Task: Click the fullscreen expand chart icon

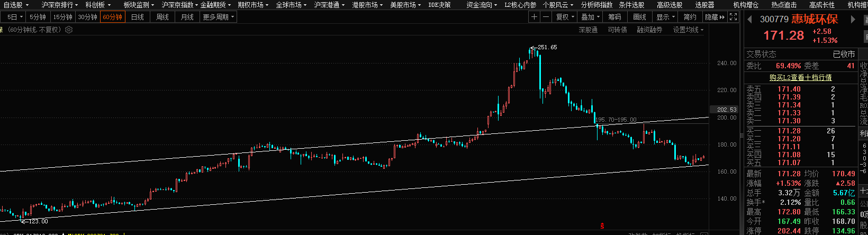Action: point(733,17)
